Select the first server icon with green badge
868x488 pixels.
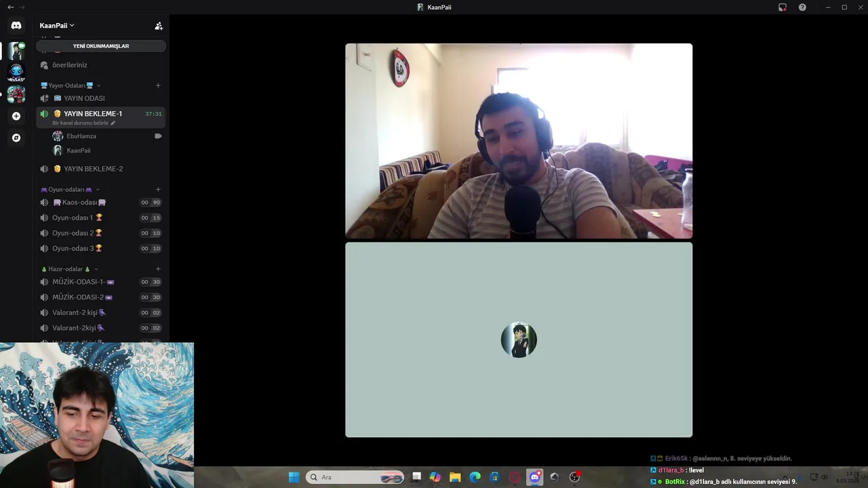point(16,51)
